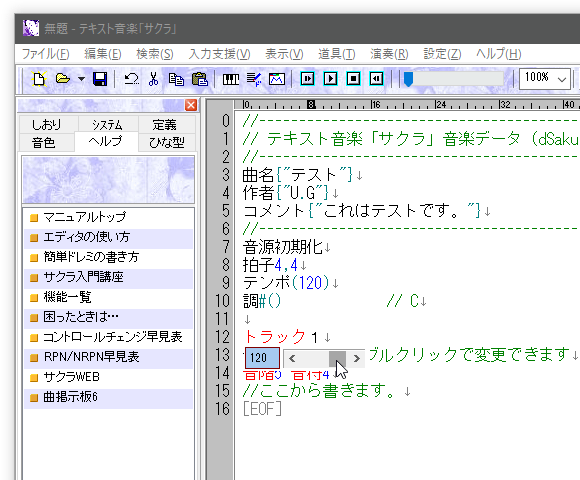Click the value scrollbar thumb
Viewport: 580px width, 480px height.
pos(337,358)
